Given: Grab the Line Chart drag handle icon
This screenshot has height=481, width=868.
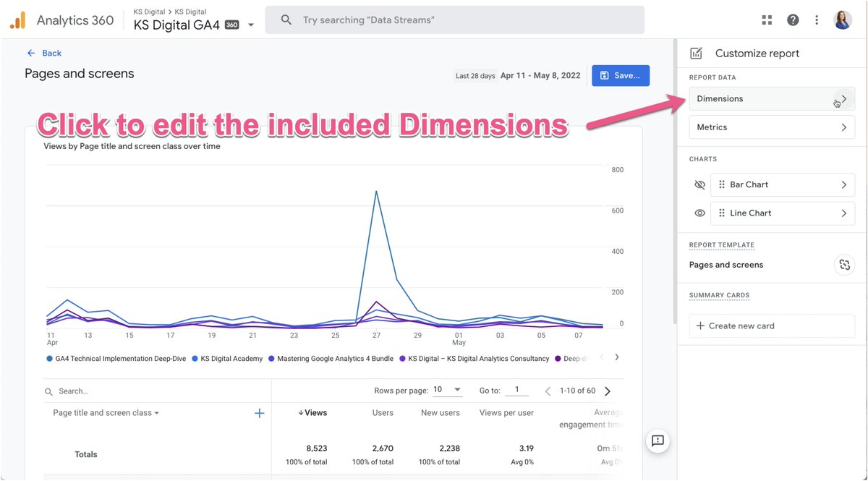Looking at the screenshot, I should (721, 213).
